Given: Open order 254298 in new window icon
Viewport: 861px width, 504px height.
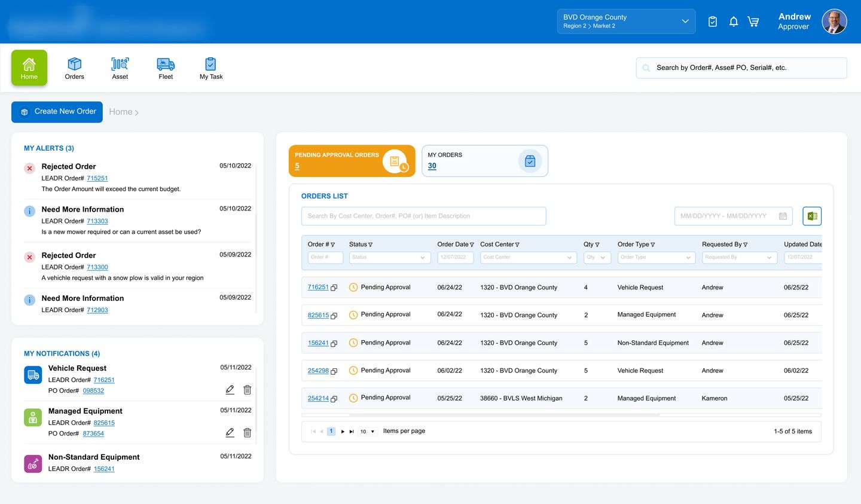Looking at the screenshot, I should point(334,371).
